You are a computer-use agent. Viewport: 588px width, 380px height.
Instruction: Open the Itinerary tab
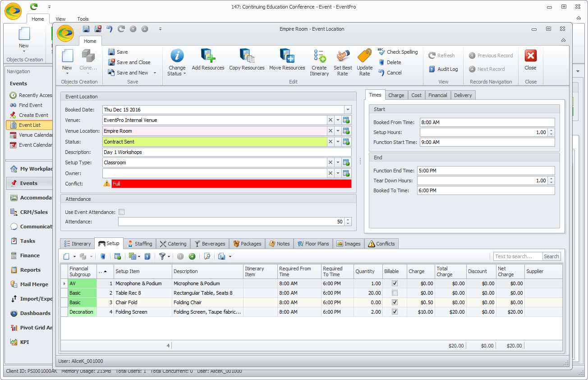click(77, 244)
